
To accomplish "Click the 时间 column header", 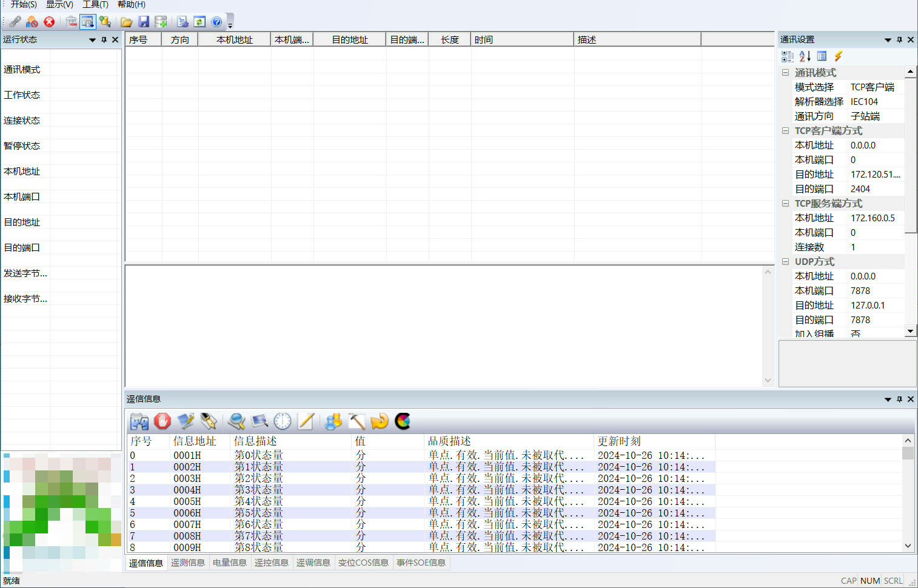I will [521, 40].
